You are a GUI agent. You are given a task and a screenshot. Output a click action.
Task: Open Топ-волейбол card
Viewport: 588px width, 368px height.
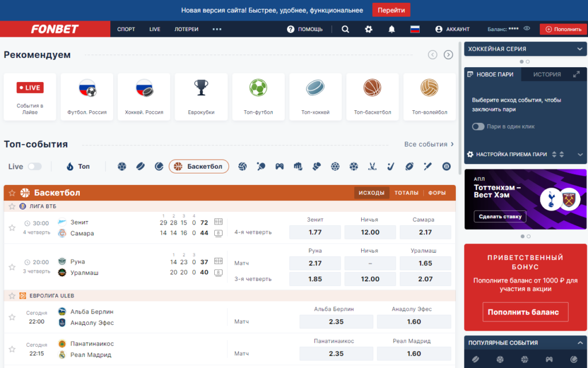coord(430,97)
